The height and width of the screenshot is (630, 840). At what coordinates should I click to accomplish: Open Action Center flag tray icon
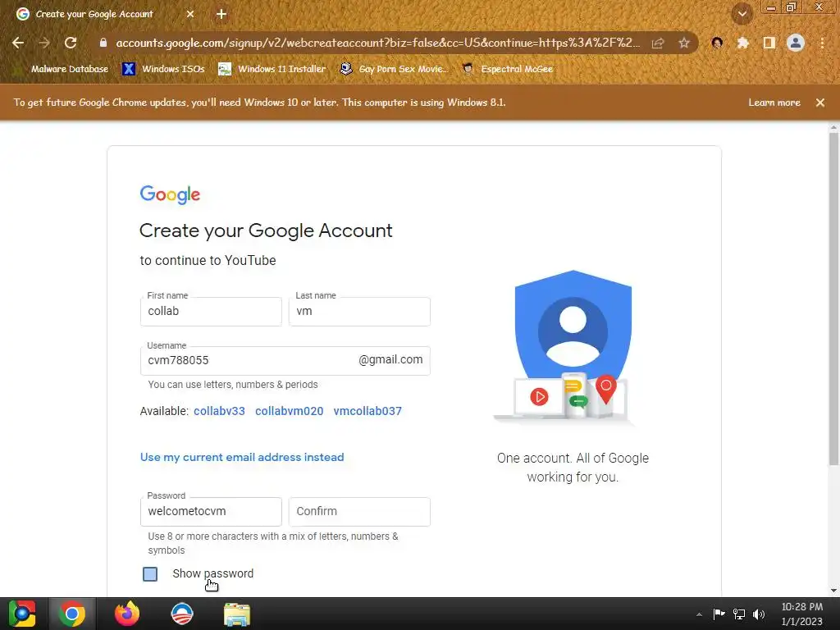click(x=719, y=614)
